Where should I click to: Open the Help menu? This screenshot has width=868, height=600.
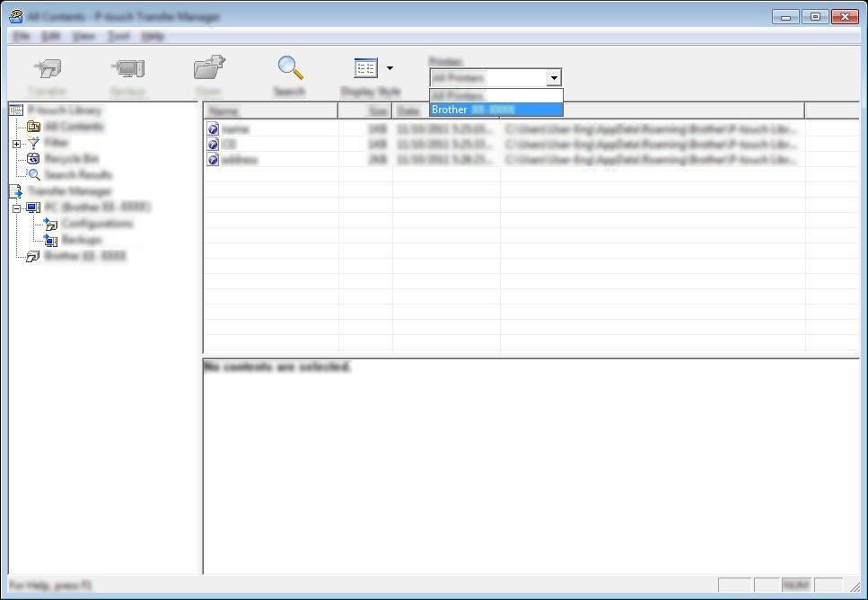[153, 37]
